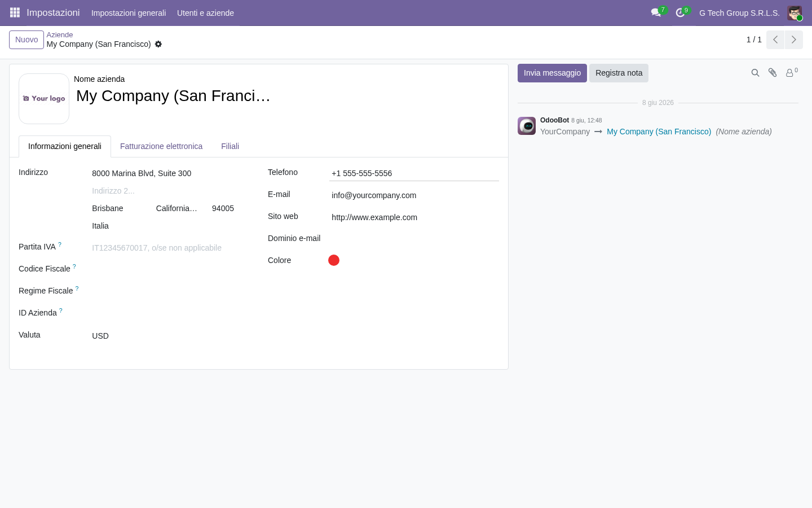
Task: Go to next record arrow
Action: 793,40
